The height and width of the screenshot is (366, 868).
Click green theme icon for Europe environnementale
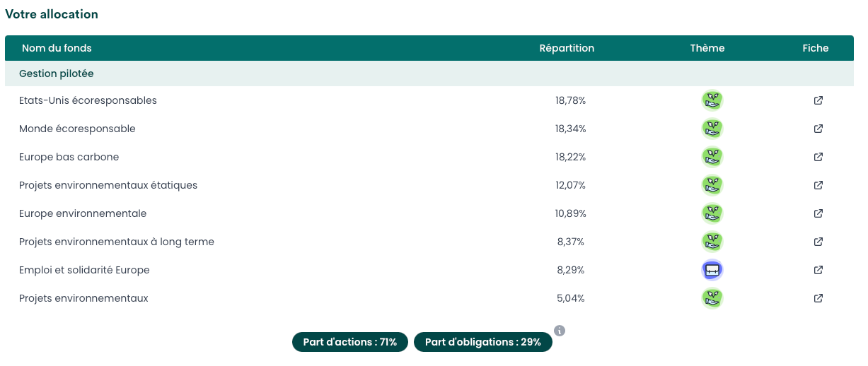712,213
